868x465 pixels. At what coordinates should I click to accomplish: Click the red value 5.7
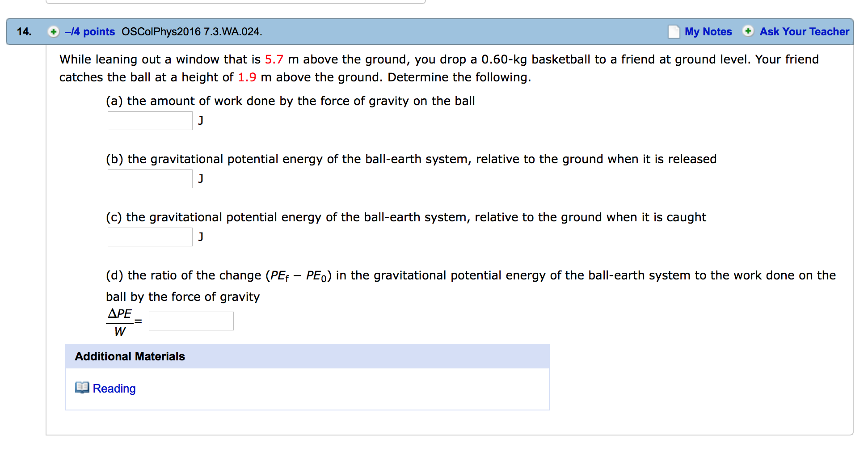[x=274, y=59]
